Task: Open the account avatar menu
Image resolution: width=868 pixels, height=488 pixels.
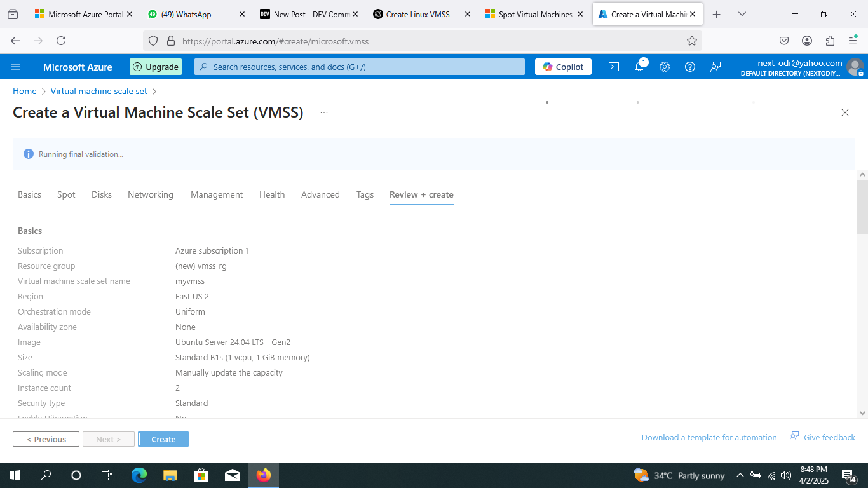Action: 855,67
